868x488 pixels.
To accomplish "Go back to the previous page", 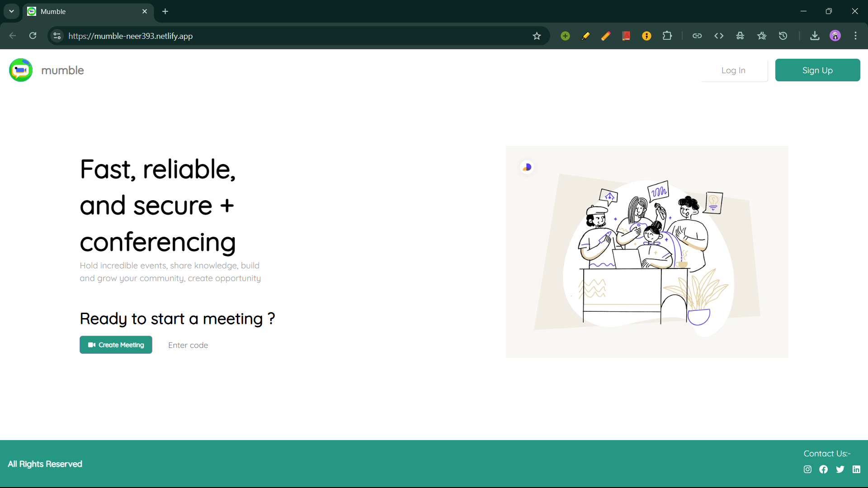I will (12, 36).
